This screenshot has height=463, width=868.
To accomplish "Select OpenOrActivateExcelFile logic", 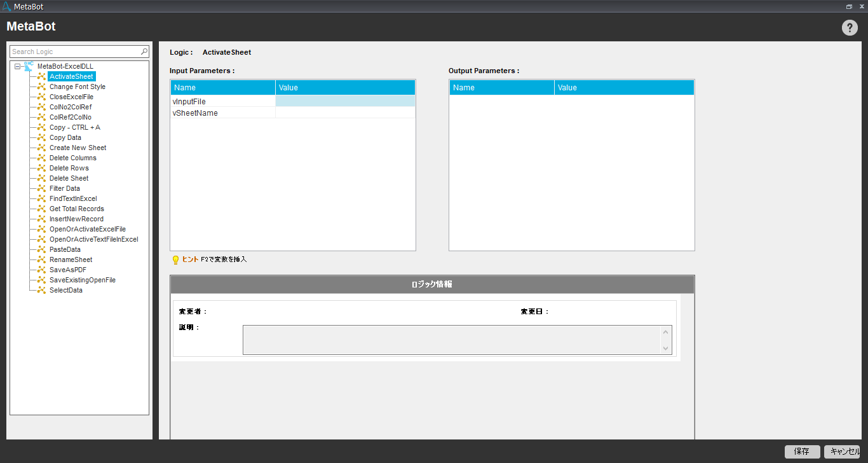I will click(x=88, y=229).
